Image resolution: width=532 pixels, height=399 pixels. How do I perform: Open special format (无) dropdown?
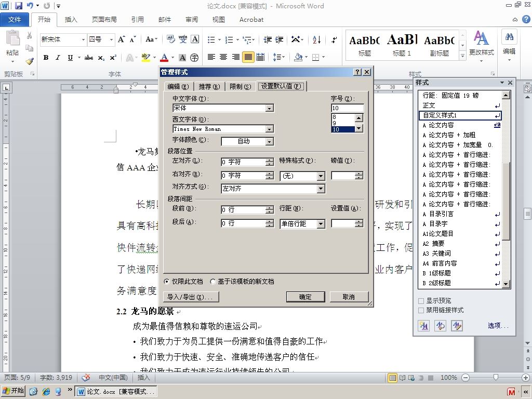point(321,176)
